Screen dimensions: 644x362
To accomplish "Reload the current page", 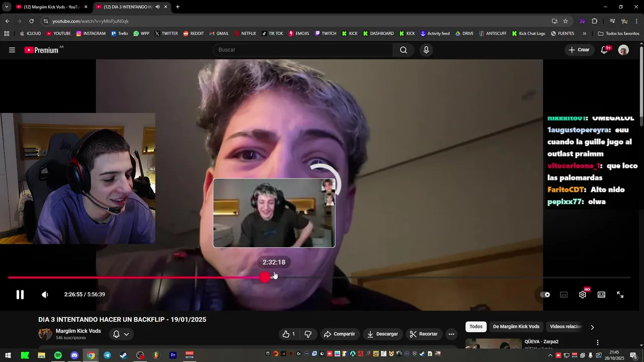I will (x=31, y=21).
